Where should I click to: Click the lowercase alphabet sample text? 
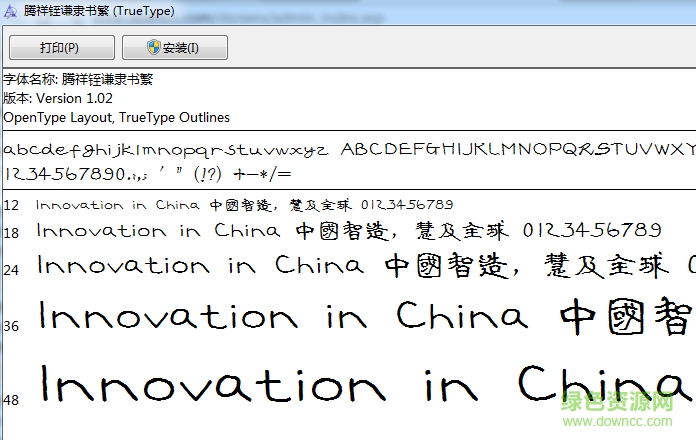(x=165, y=151)
